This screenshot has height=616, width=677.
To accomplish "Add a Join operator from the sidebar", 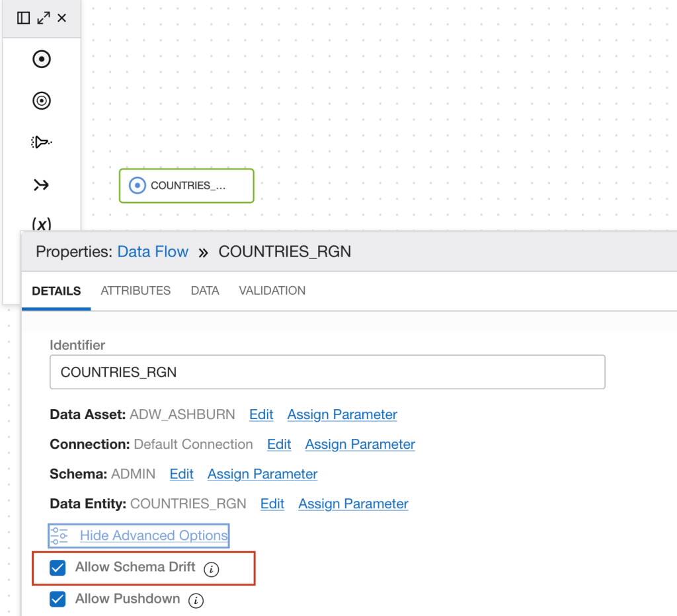I will [x=41, y=185].
